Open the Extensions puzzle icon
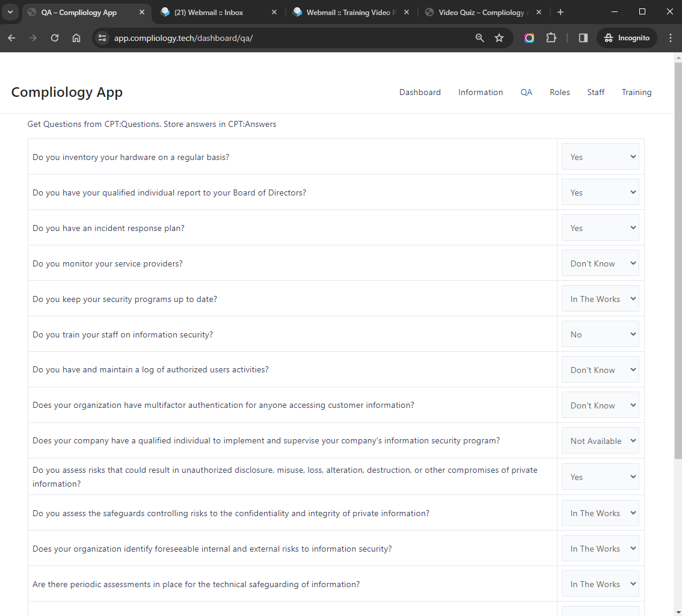Screen dimensions: 682x616 551,38
